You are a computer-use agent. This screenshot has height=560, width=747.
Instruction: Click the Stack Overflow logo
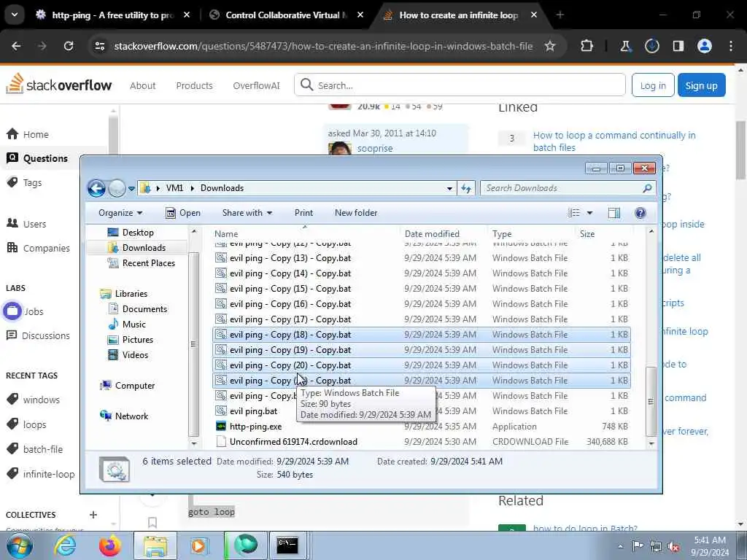coord(58,85)
